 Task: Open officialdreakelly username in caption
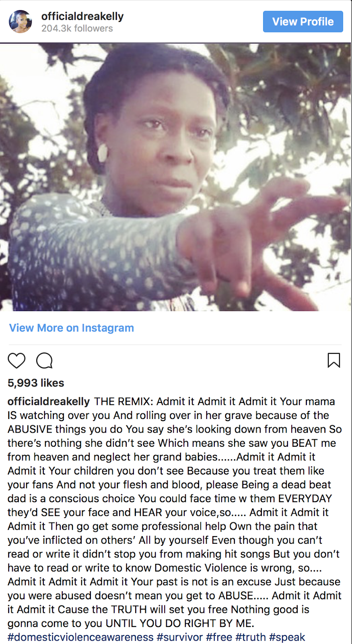(x=49, y=402)
